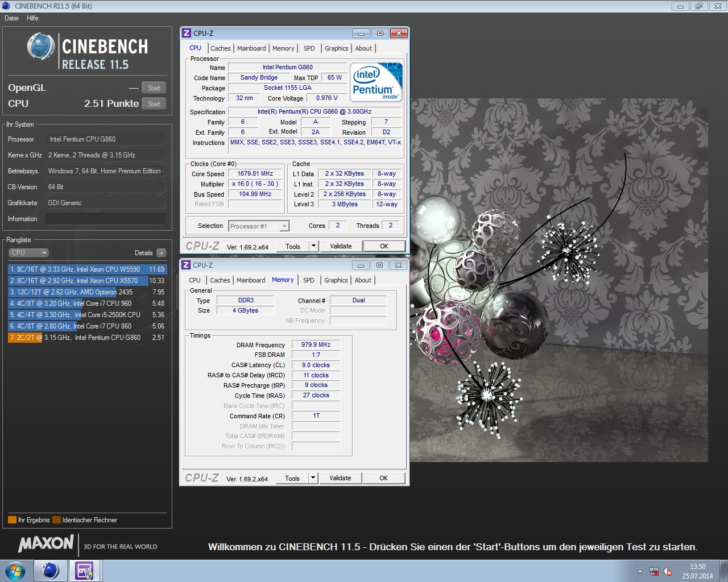Click OK in bottom CPU-Z window
Image resolution: width=728 pixels, height=582 pixels.
point(384,478)
